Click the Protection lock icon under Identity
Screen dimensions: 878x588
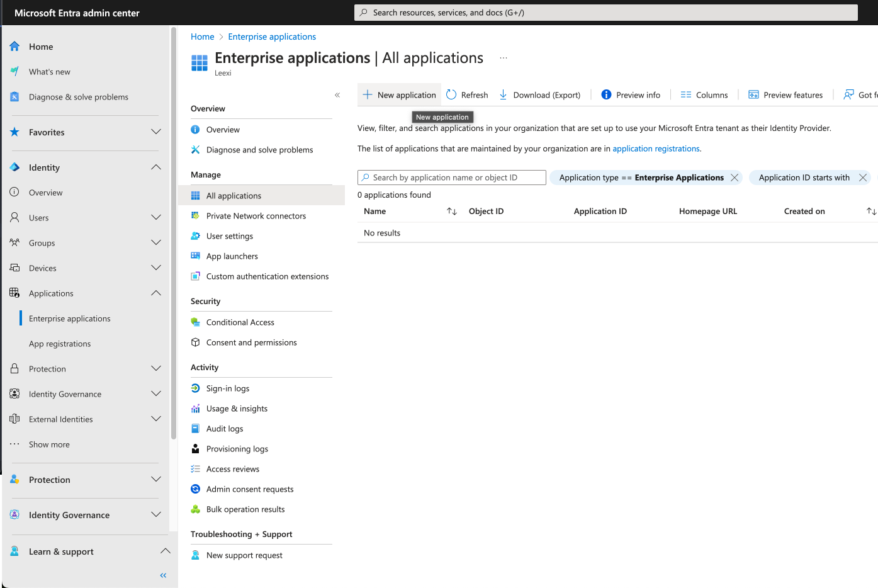pyautogui.click(x=14, y=369)
